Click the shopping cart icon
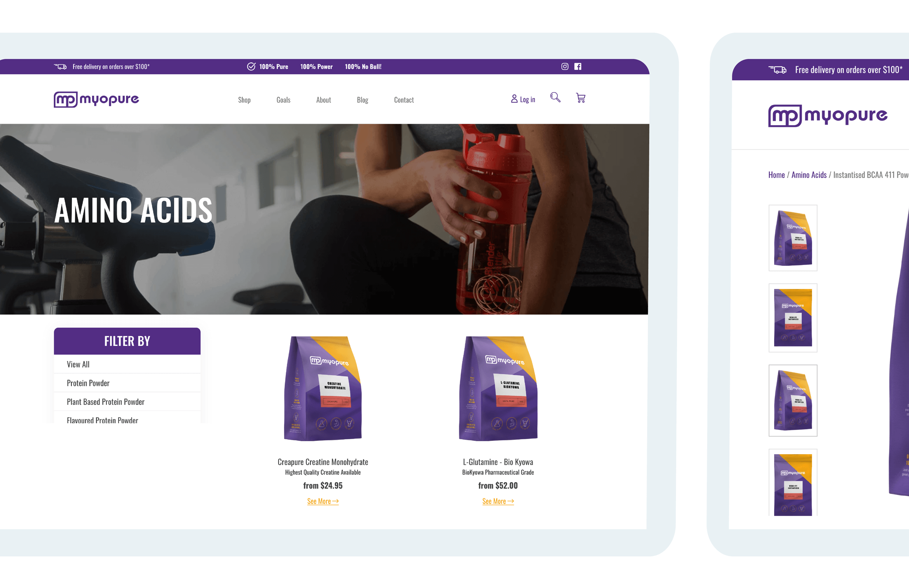The width and height of the screenshot is (909, 588). tap(581, 99)
